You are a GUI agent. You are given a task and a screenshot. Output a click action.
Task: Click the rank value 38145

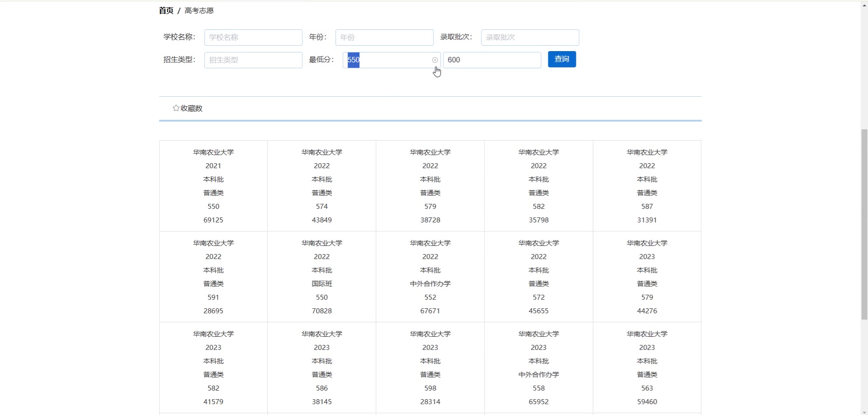point(322,402)
